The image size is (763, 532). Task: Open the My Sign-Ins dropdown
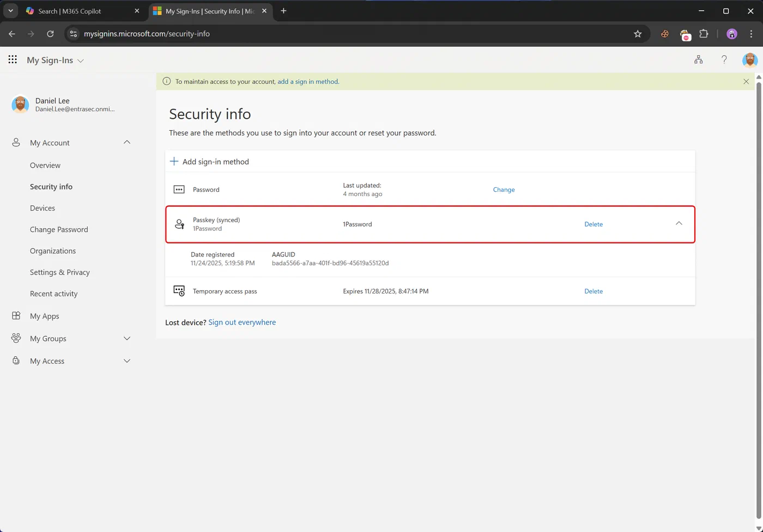click(x=55, y=60)
